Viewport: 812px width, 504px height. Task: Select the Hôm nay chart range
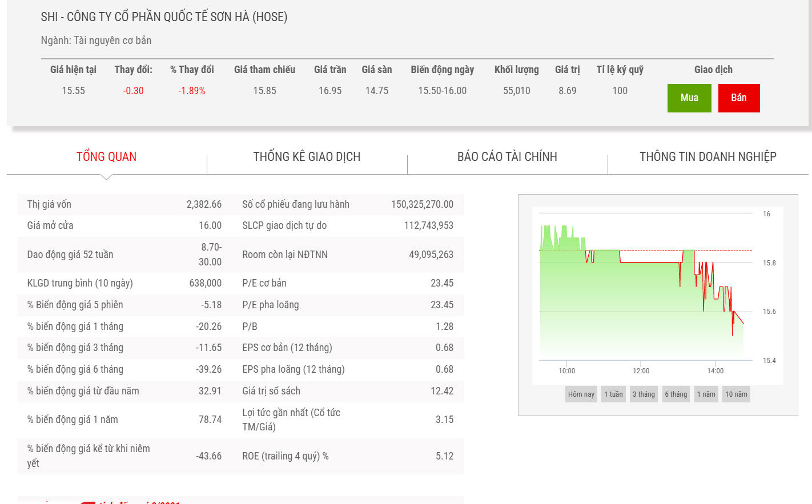click(581, 394)
